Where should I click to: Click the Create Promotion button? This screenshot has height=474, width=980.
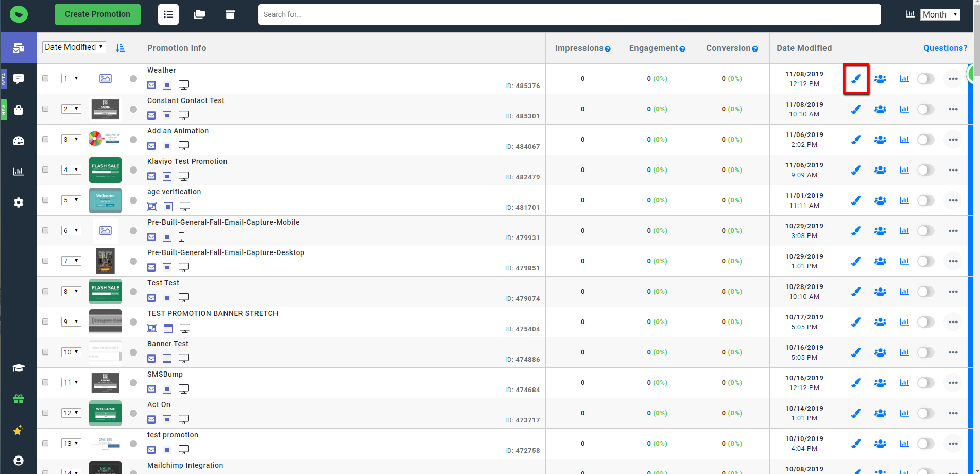point(97,14)
